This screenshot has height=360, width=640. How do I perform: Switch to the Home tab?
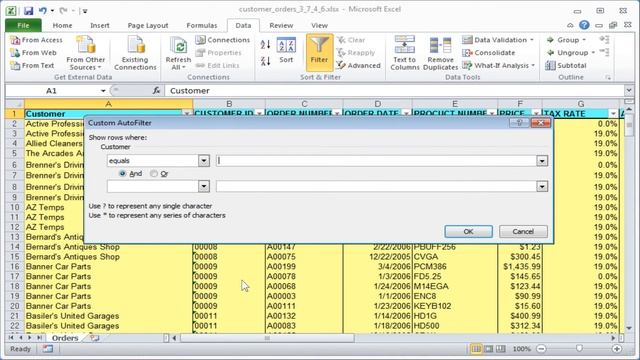pyautogui.click(x=62, y=25)
